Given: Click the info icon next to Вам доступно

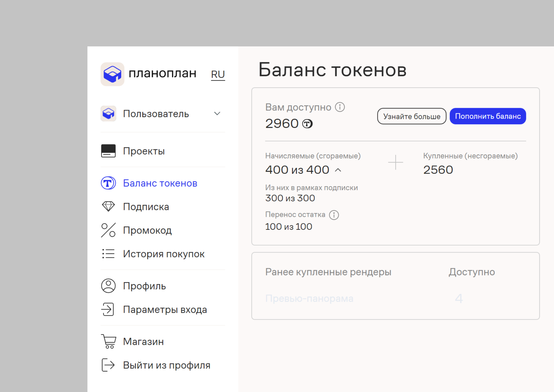Looking at the screenshot, I should point(340,107).
